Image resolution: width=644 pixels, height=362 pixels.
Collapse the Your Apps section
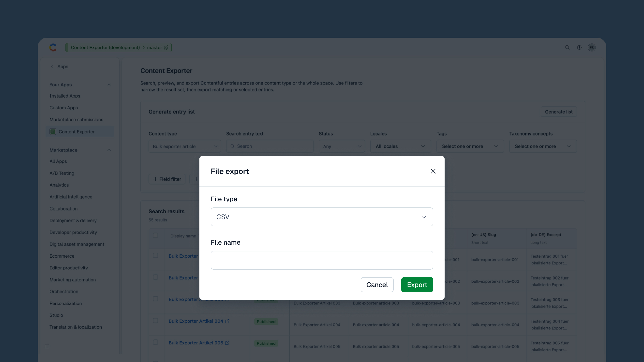click(x=109, y=85)
